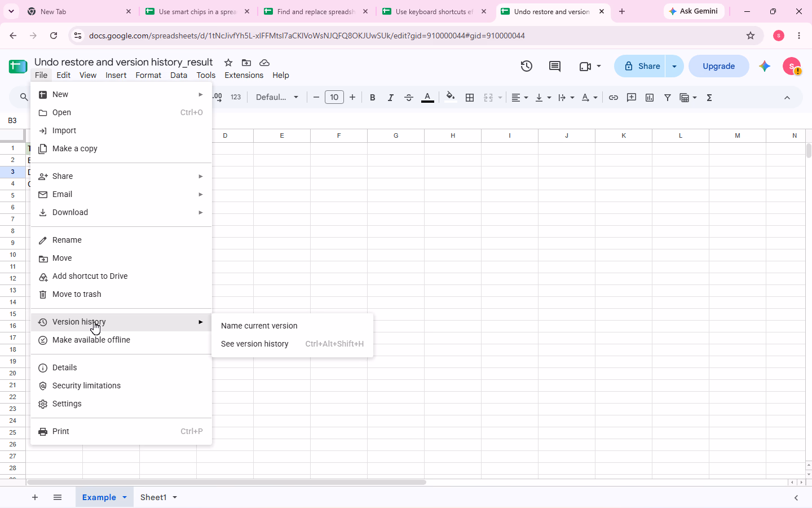Expand Share options dropdown arrow

pos(674,66)
